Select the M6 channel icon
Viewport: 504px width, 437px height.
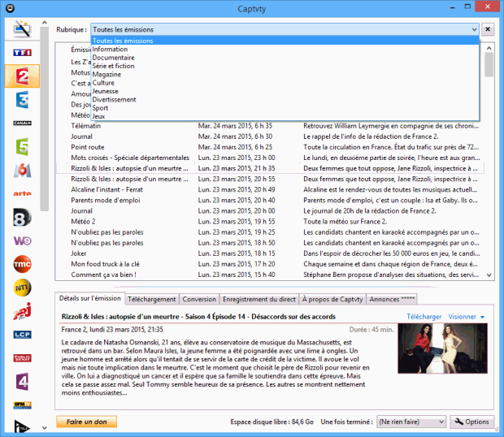point(22,171)
